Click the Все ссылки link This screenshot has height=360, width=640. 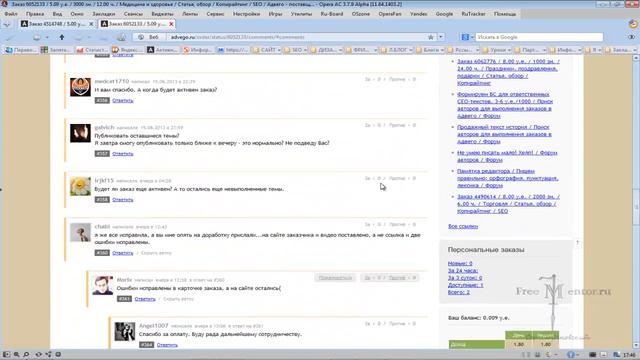[x=463, y=226]
